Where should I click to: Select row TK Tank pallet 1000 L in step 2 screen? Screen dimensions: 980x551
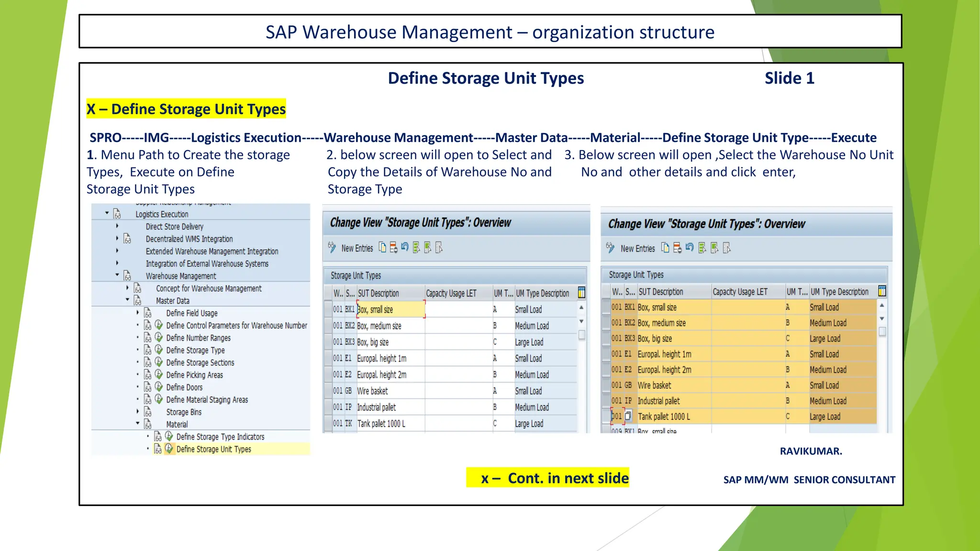click(x=328, y=423)
